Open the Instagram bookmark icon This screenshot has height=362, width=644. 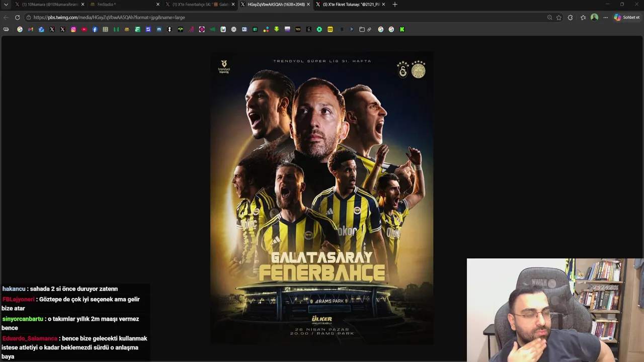(x=73, y=29)
